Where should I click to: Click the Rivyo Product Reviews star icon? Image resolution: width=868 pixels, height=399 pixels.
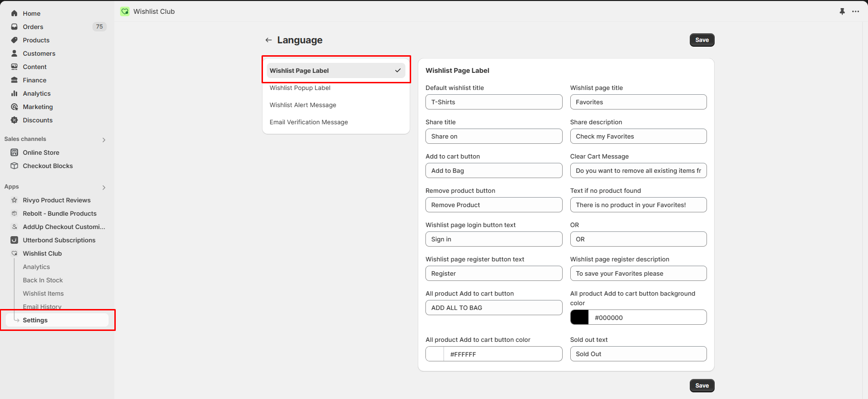point(14,200)
